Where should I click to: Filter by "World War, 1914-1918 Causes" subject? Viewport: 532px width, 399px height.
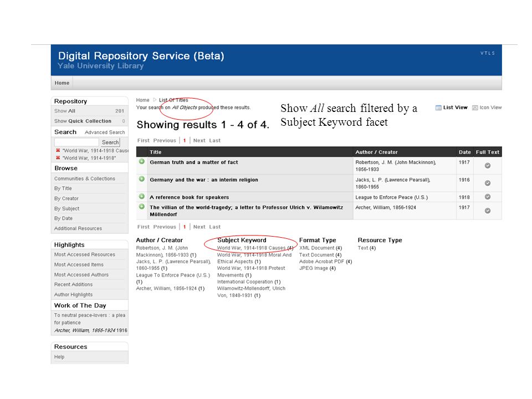[255, 248]
